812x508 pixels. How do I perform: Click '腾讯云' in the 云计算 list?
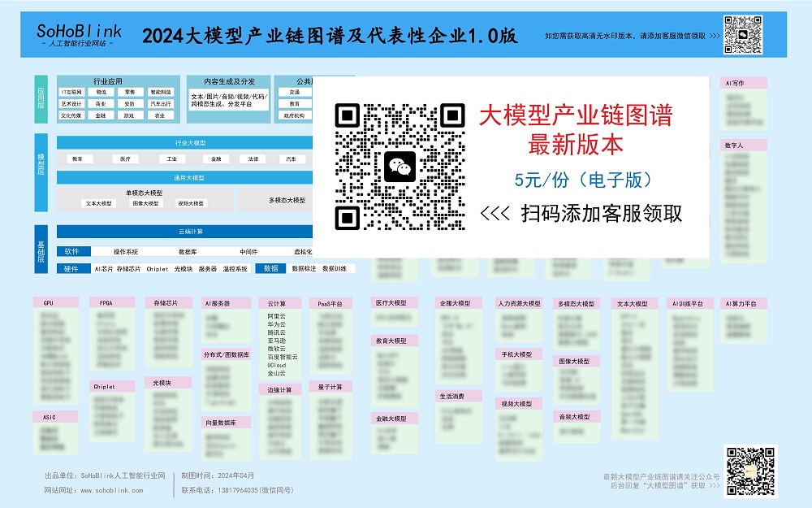277,332
